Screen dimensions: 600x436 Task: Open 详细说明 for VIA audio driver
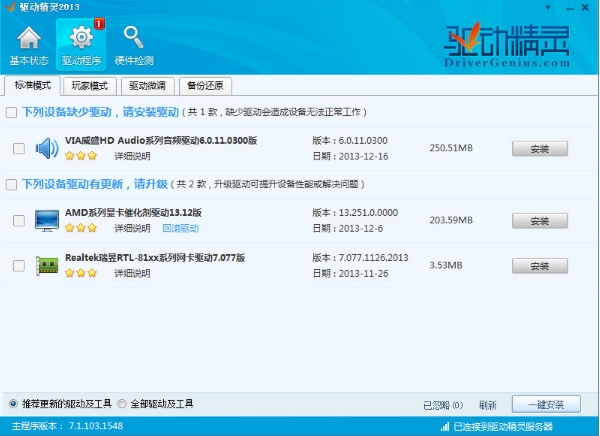click(x=132, y=156)
